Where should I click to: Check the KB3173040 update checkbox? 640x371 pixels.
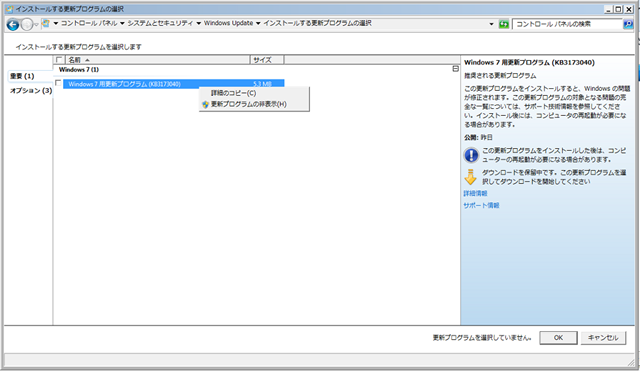58,83
